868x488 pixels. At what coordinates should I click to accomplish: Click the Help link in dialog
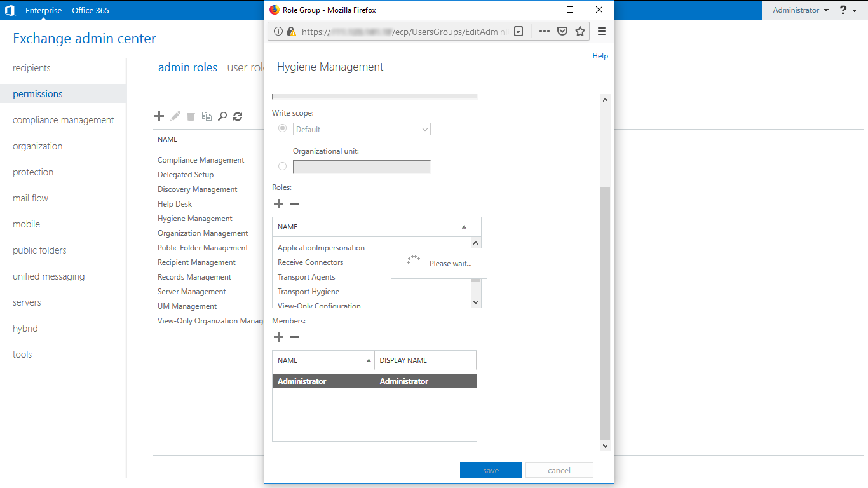[600, 56]
